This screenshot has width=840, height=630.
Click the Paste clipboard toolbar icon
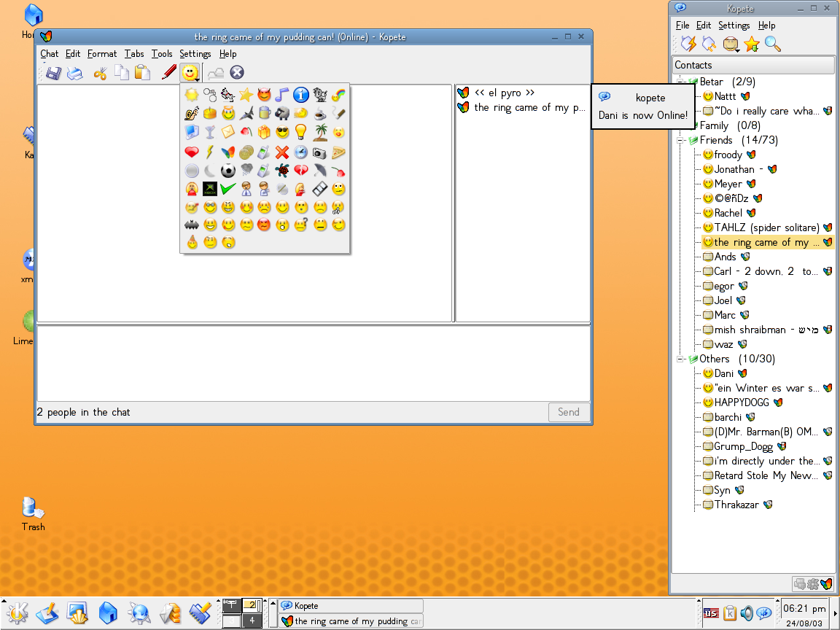[142, 73]
